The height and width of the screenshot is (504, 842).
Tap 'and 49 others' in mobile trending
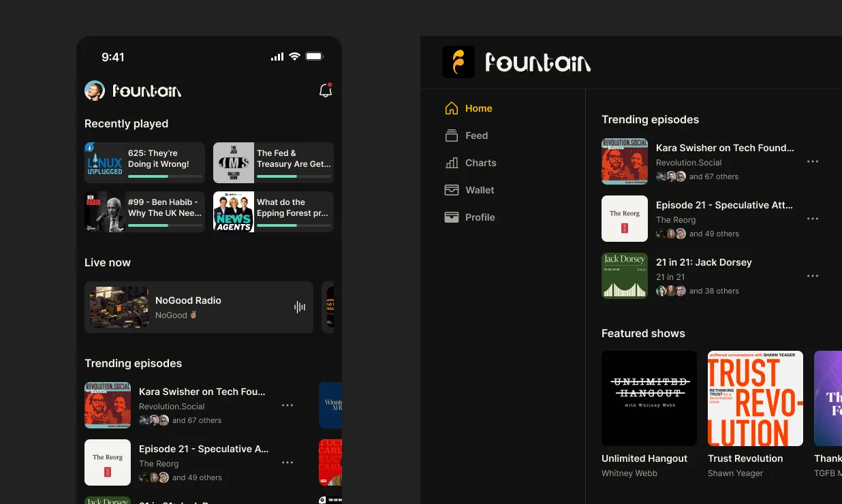pos(197,477)
